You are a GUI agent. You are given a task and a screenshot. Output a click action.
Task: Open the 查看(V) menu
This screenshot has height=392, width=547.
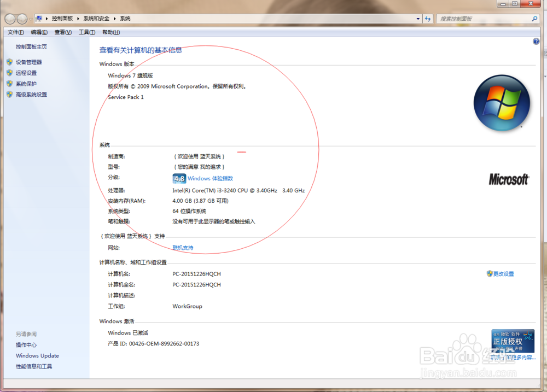[63, 32]
